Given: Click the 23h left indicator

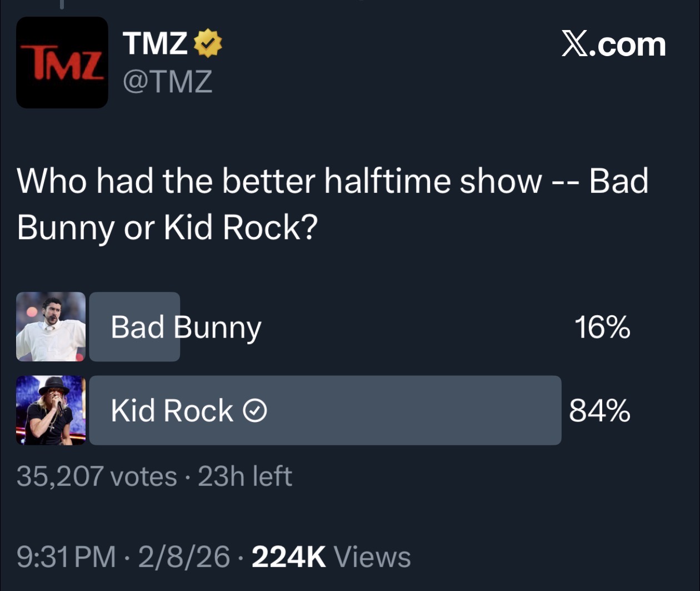Looking at the screenshot, I should 244,476.
